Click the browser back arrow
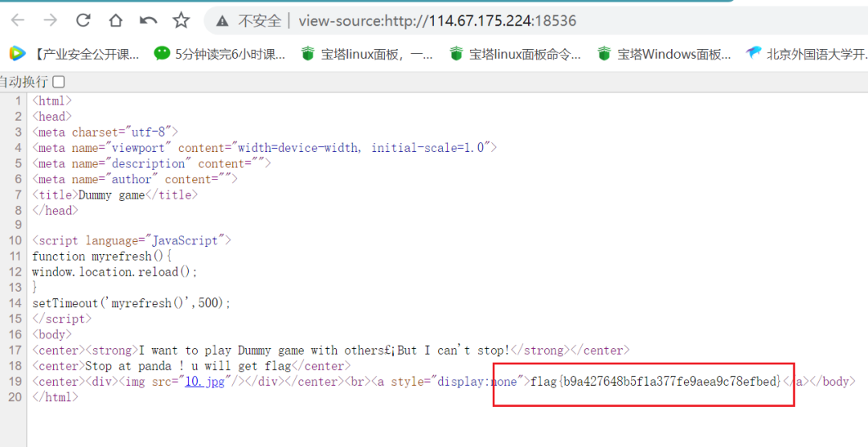 [x=18, y=21]
